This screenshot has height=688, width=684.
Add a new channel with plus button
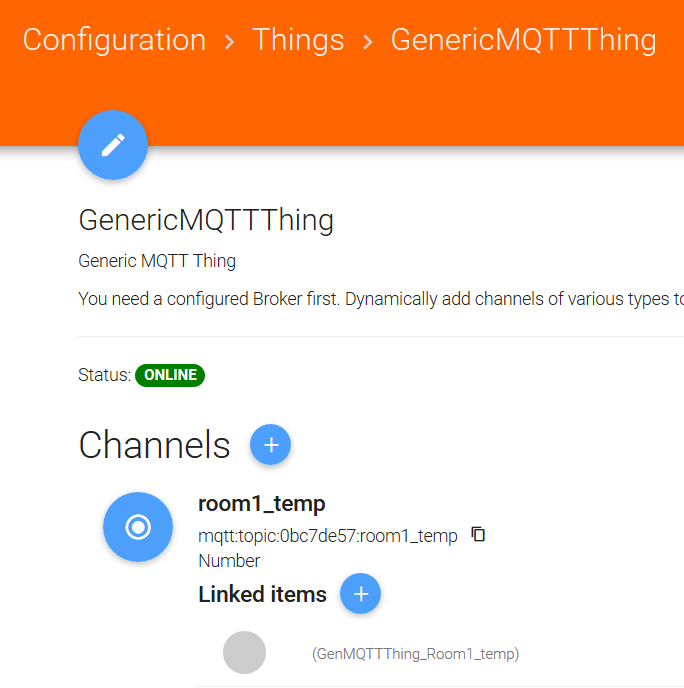(x=270, y=445)
